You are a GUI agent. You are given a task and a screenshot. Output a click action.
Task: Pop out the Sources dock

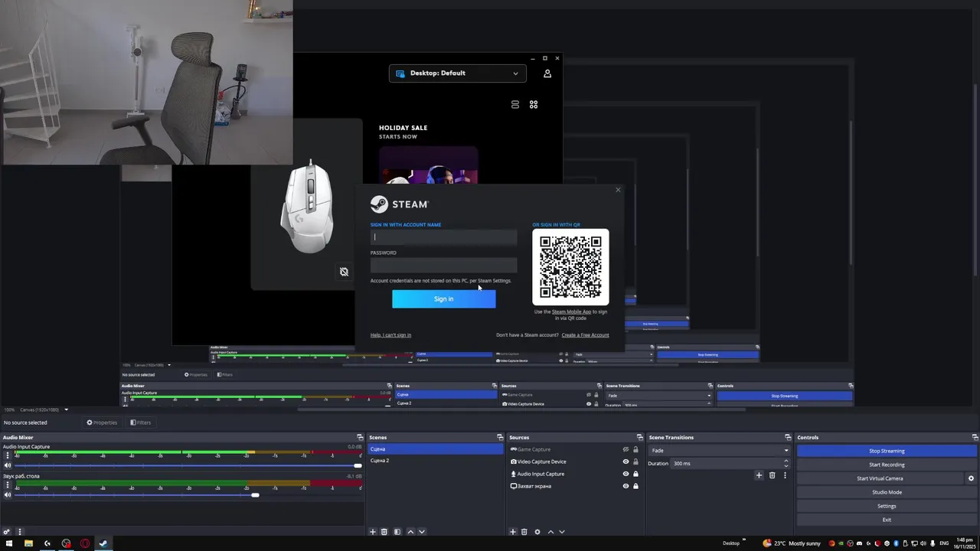click(x=641, y=438)
